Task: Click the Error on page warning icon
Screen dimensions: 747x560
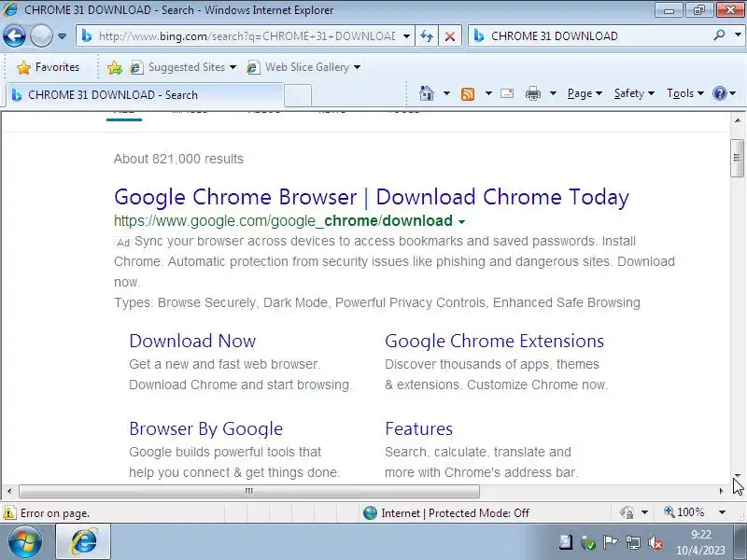Action: pos(9,513)
